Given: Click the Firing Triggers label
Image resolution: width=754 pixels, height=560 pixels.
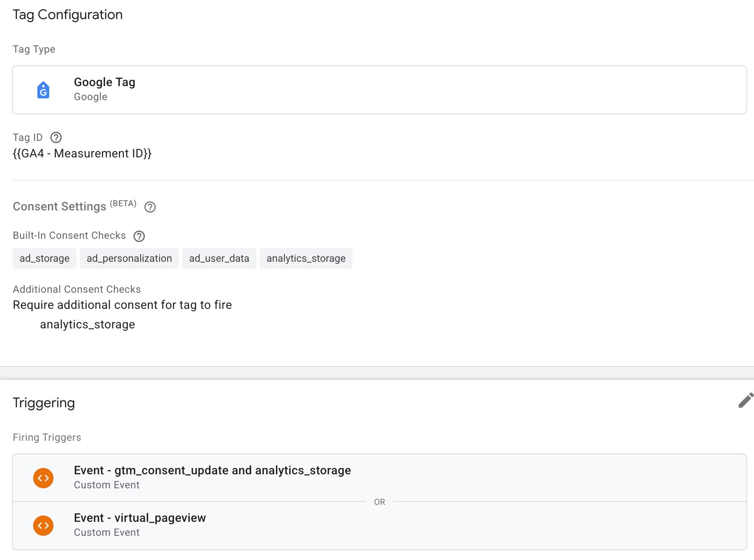Looking at the screenshot, I should [47, 437].
